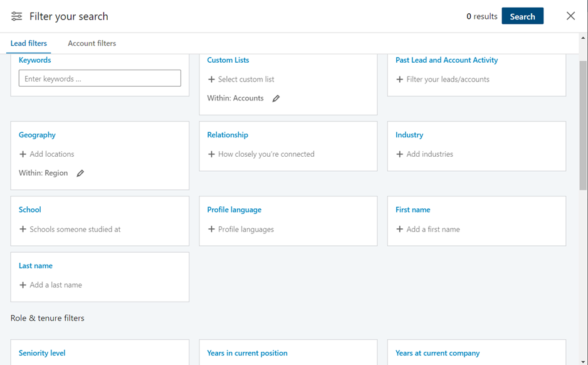Click the Within: Accounts label
This screenshot has width=588, height=365.
click(235, 98)
